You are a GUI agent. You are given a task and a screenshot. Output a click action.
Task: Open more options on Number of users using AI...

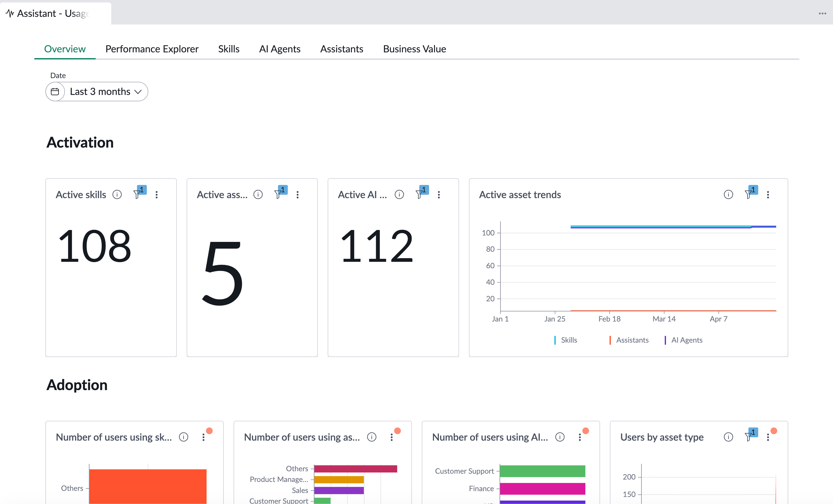[x=580, y=437]
